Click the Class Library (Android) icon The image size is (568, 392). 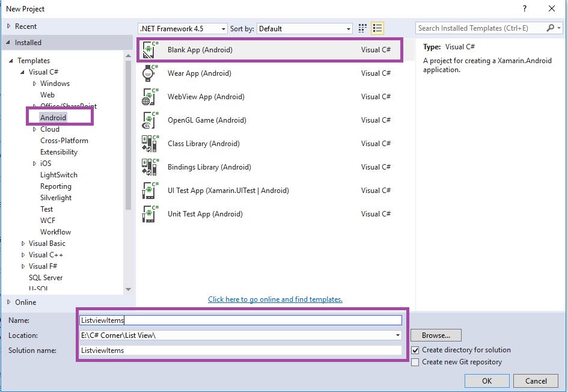pyautogui.click(x=150, y=144)
